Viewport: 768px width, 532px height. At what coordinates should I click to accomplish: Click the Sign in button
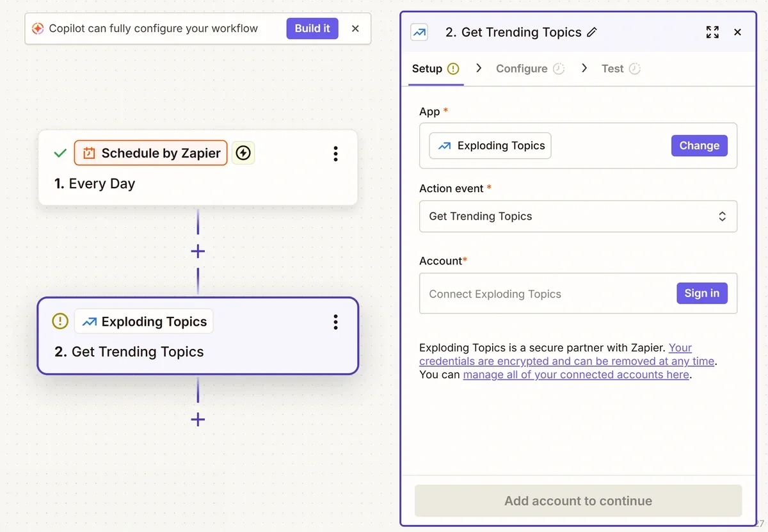(x=702, y=293)
